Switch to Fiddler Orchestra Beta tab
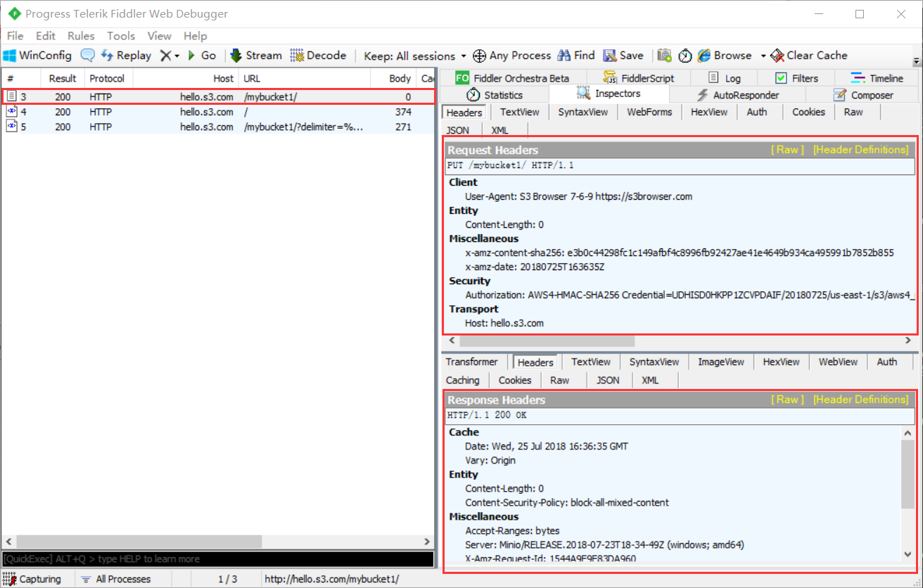The width and height of the screenshot is (923, 588). [512, 78]
